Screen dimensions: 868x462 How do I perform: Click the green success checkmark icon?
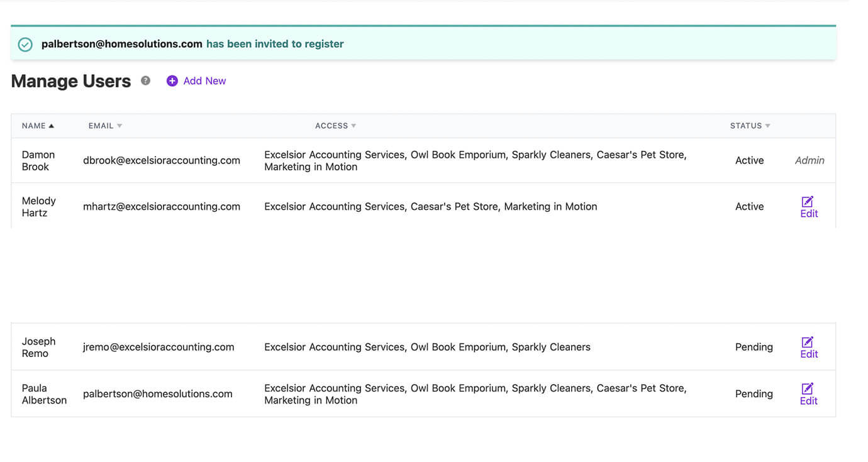(25, 45)
